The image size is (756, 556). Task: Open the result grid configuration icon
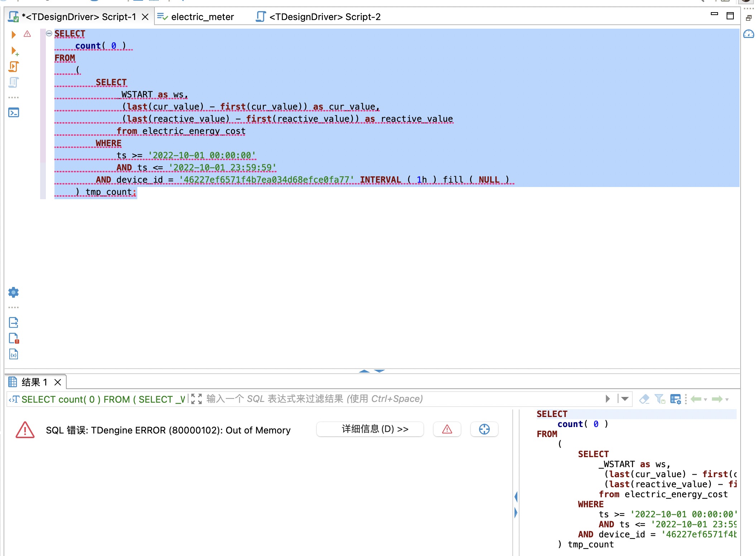click(676, 399)
